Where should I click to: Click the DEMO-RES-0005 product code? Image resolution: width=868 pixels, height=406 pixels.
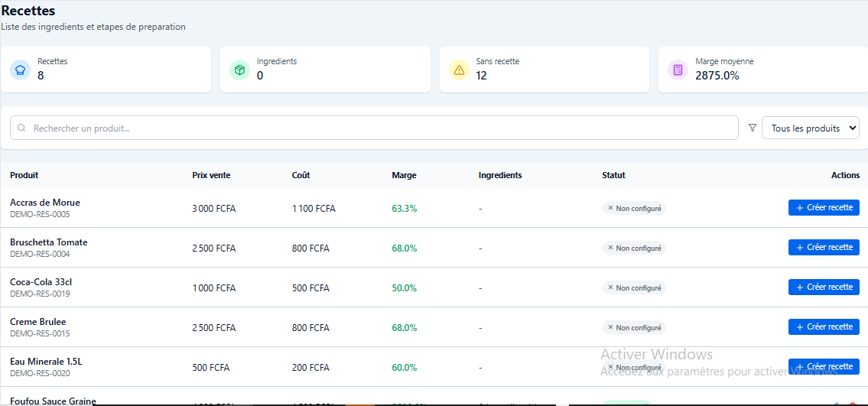[40, 214]
